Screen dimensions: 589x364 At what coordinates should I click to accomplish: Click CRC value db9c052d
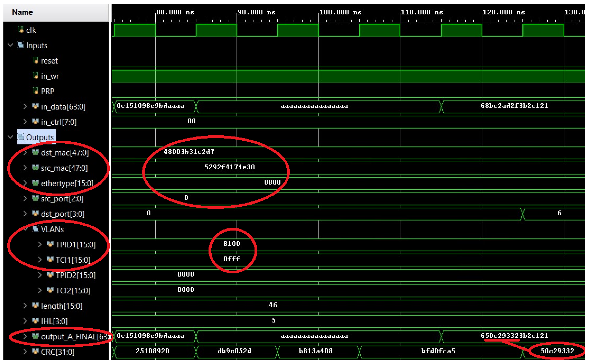click(235, 351)
